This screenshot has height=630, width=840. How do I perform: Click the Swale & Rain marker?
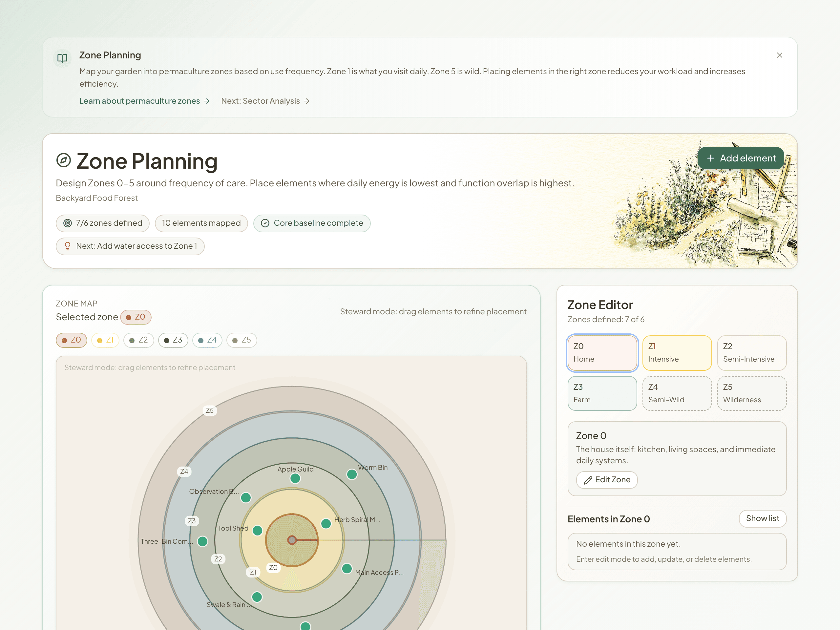pyautogui.click(x=257, y=597)
